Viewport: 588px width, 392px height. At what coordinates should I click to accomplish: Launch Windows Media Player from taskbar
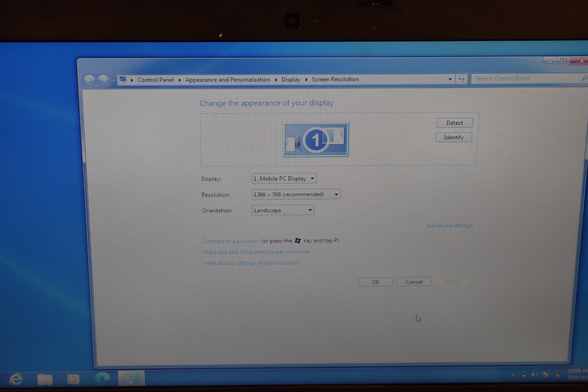[73, 379]
